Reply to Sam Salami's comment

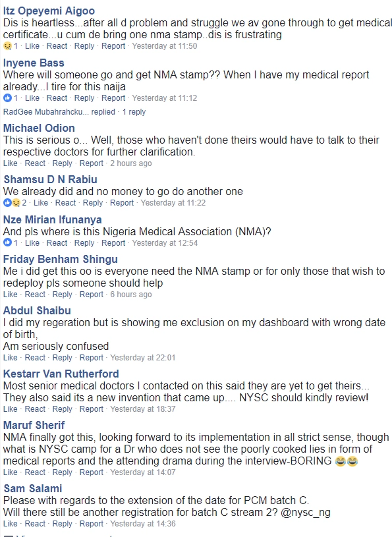click(x=63, y=524)
